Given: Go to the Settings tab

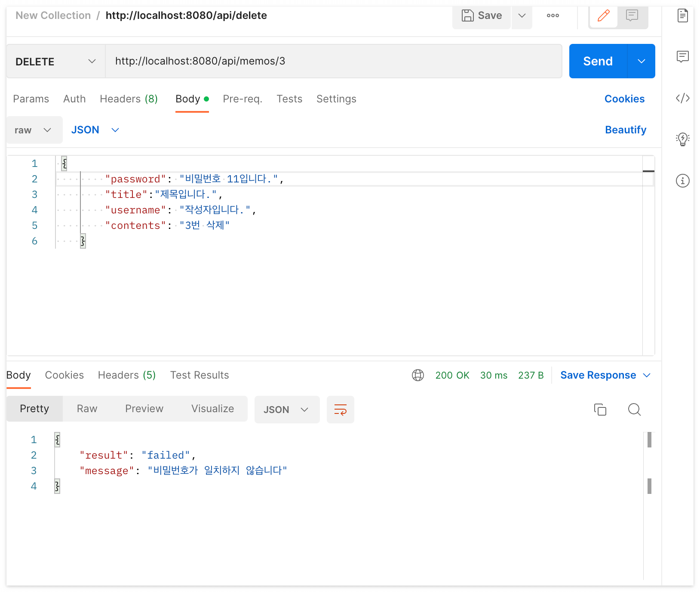Looking at the screenshot, I should coord(336,99).
